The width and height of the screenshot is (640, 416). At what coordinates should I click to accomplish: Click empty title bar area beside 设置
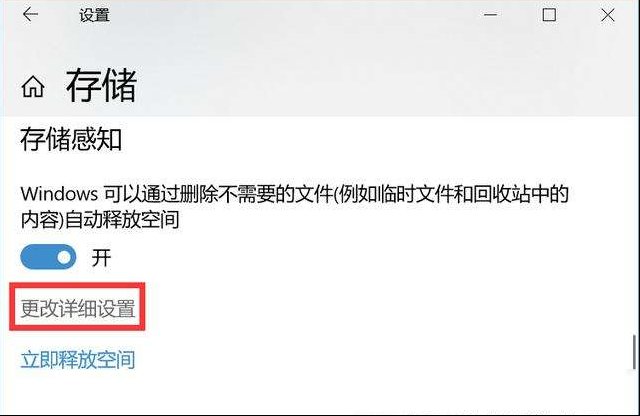[x=294, y=16]
